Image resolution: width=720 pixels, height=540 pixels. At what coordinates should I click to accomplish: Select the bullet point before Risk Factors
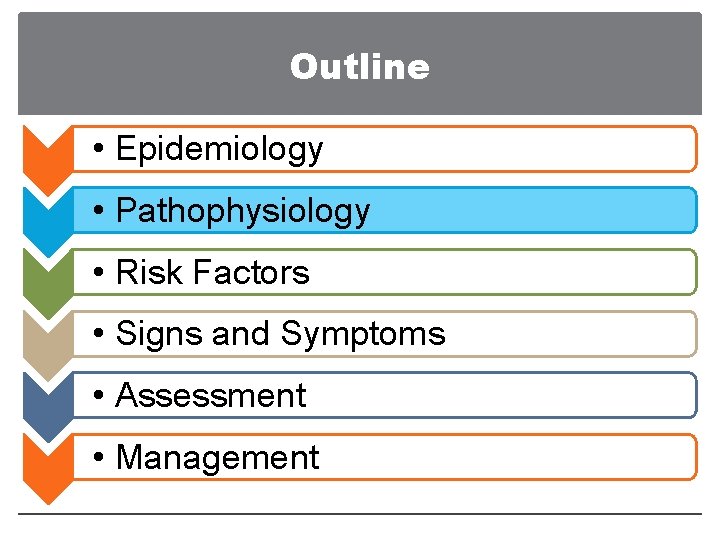click(99, 274)
